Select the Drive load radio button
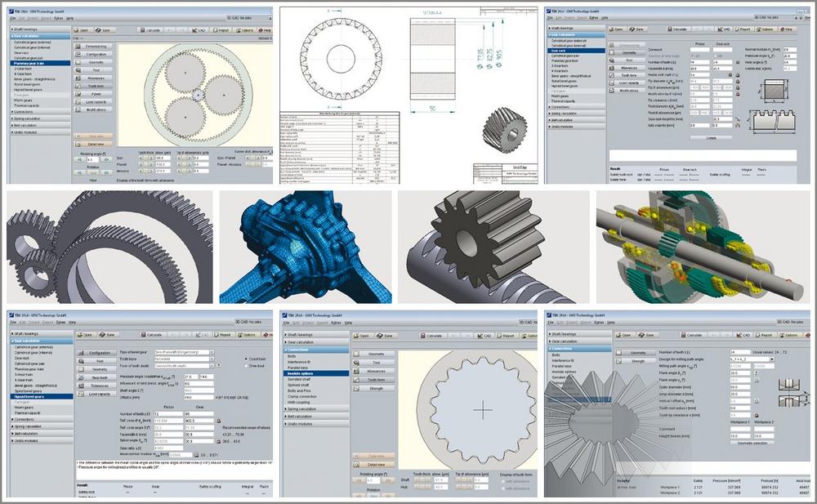This screenshot has height=504, width=817. (x=246, y=366)
